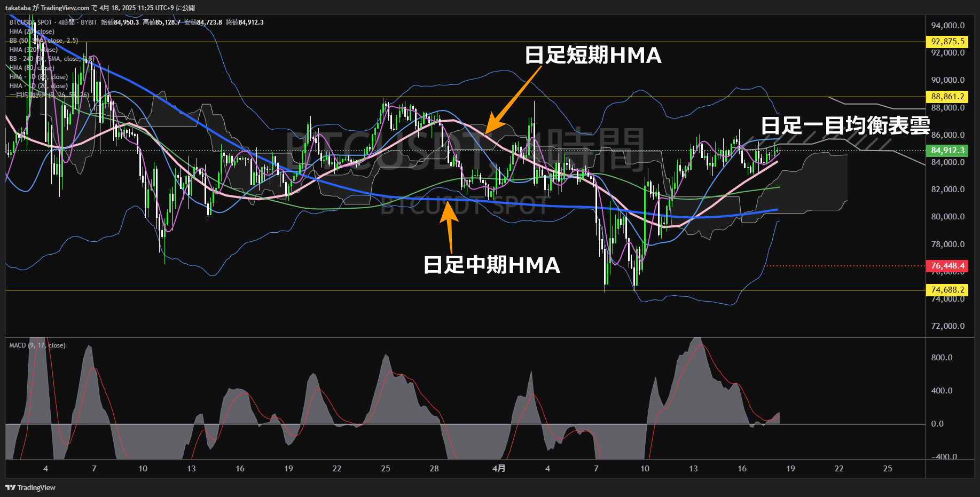Click the 86,000.0 tick on the price axis
The width and height of the screenshot is (980, 497).
click(x=948, y=135)
